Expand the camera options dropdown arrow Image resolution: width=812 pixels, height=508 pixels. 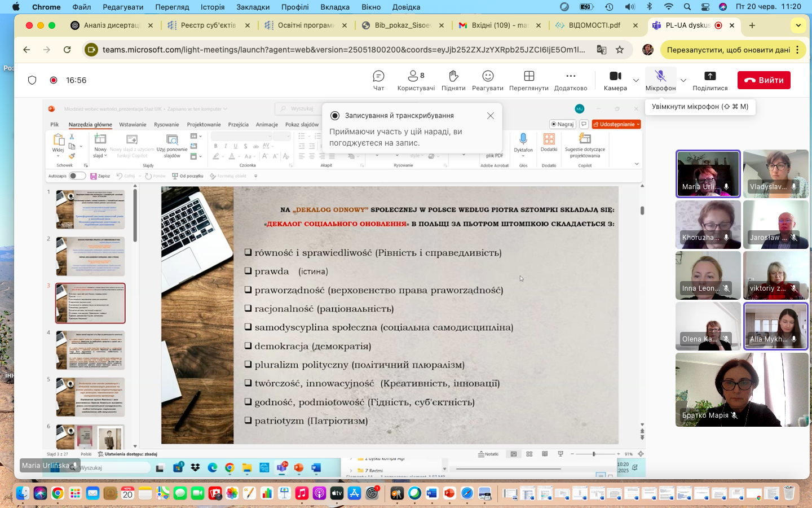pyautogui.click(x=636, y=80)
